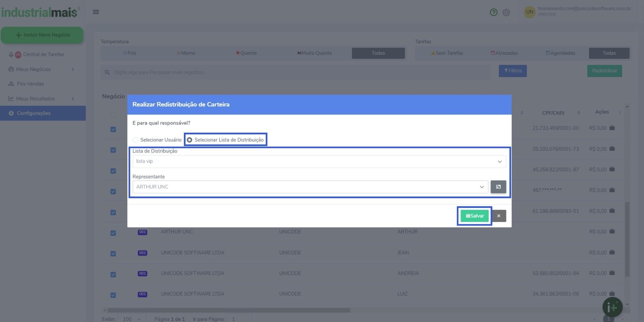Click the icon button beside Representante field
Viewport: 644px width, 322px height.
pos(498,187)
